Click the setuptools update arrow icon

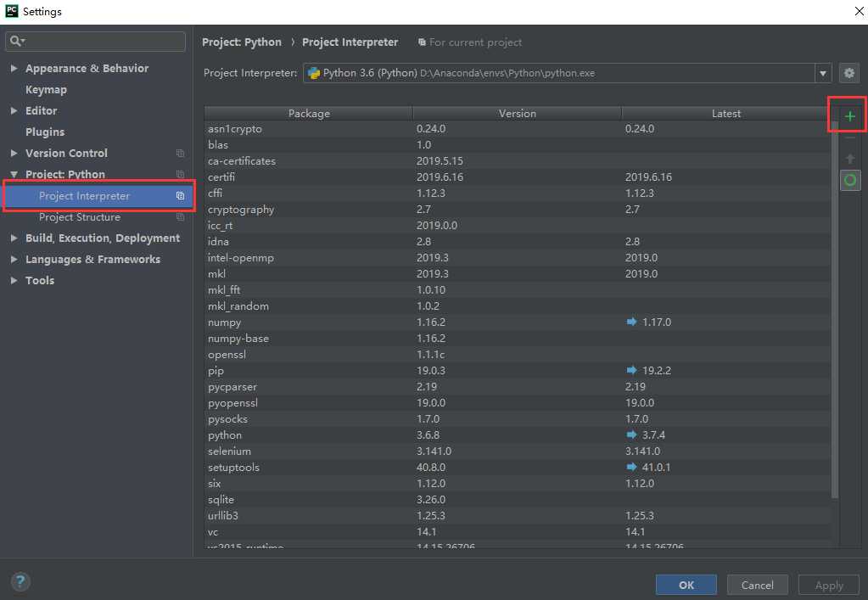pyautogui.click(x=631, y=467)
